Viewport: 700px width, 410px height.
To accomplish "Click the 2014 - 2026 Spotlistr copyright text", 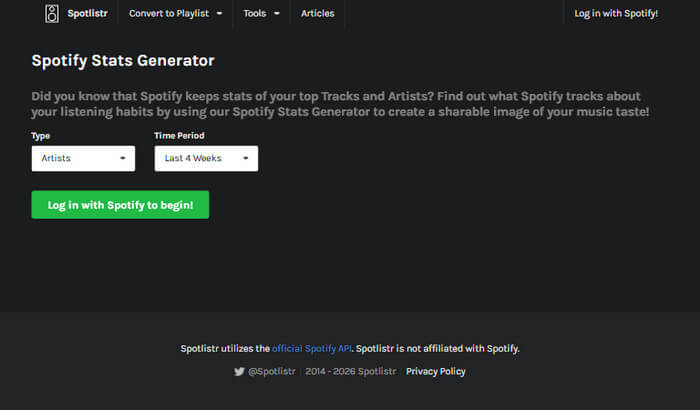I will (x=351, y=372).
